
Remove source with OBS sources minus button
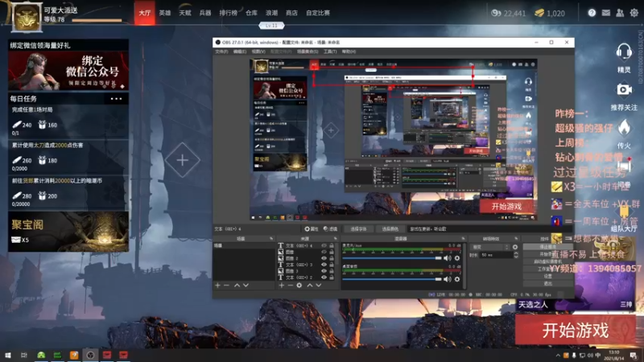pyautogui.click(x=290, y=286)
